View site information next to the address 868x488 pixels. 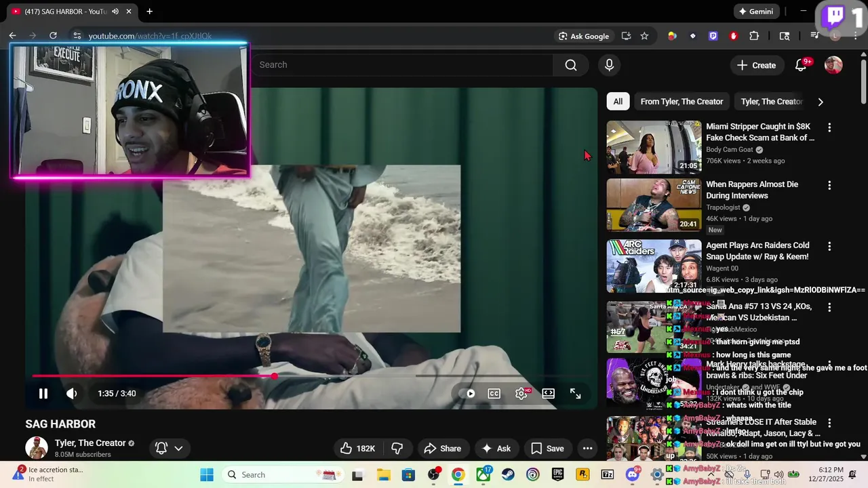77,36
